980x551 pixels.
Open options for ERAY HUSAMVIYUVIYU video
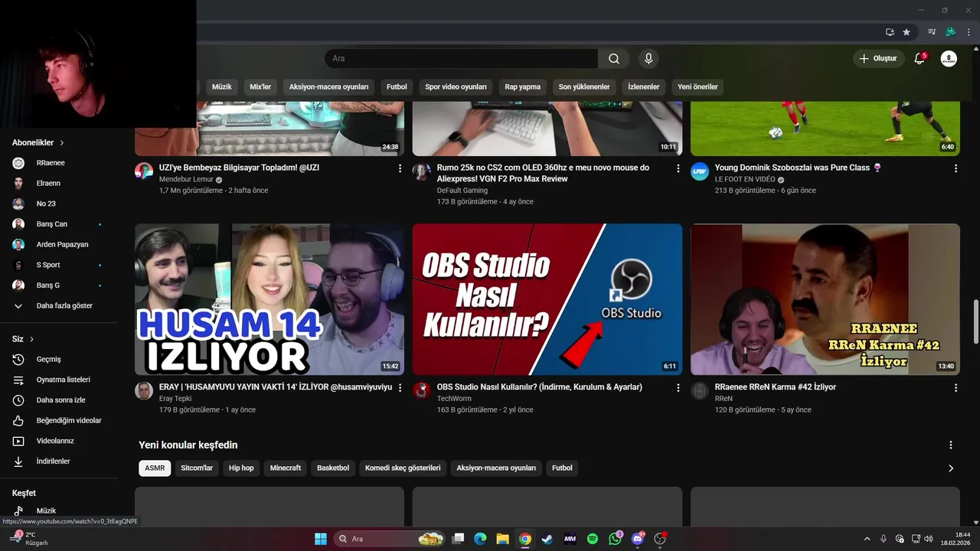(400, 388)
